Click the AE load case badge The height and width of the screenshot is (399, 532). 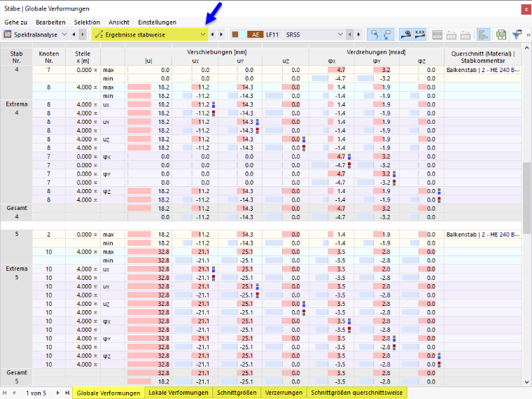255,34
